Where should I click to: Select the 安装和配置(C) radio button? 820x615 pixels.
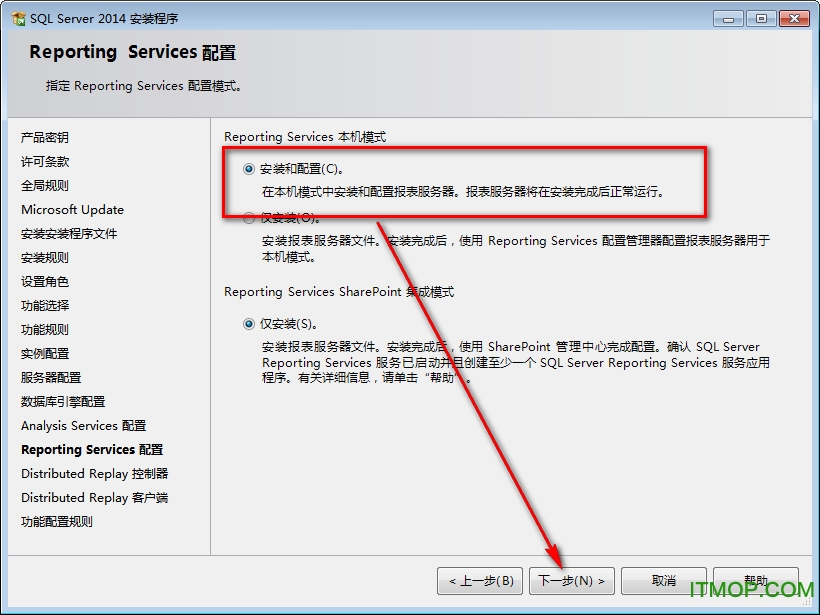coord(248,169)
